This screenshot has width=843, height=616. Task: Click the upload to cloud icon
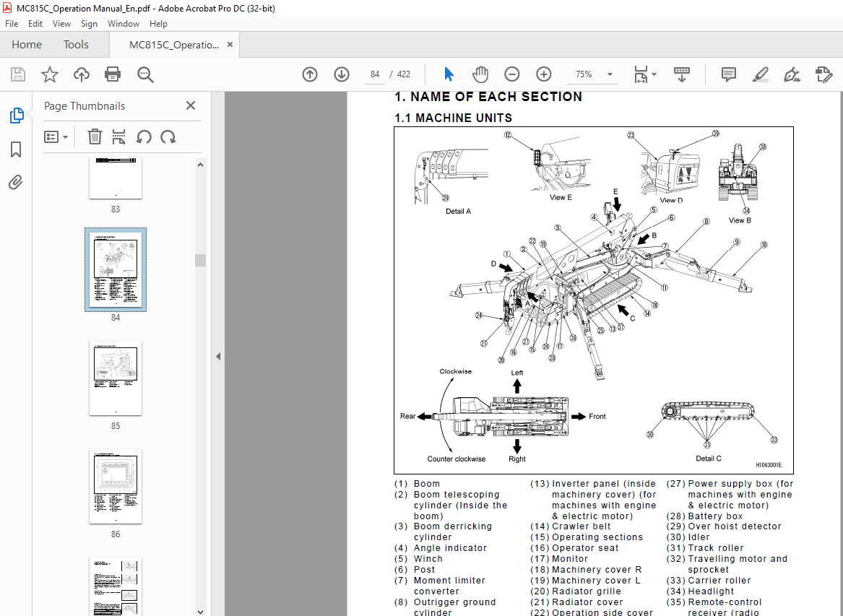pos(81,74)
